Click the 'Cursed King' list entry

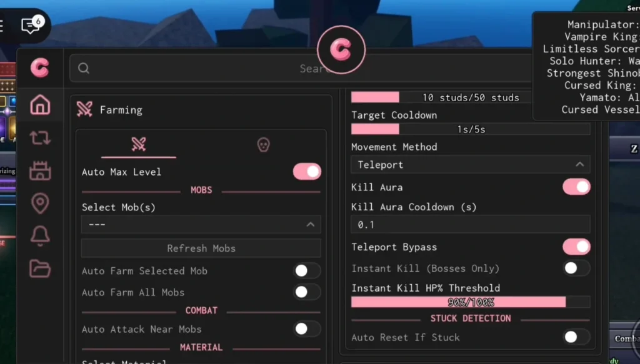click(x=602, y=86)
